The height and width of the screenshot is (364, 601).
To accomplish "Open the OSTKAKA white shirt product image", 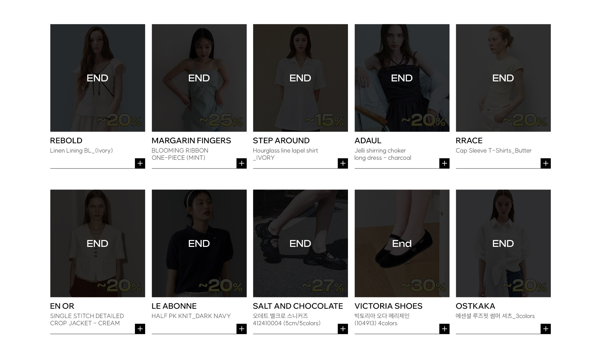I will (503, 243).
